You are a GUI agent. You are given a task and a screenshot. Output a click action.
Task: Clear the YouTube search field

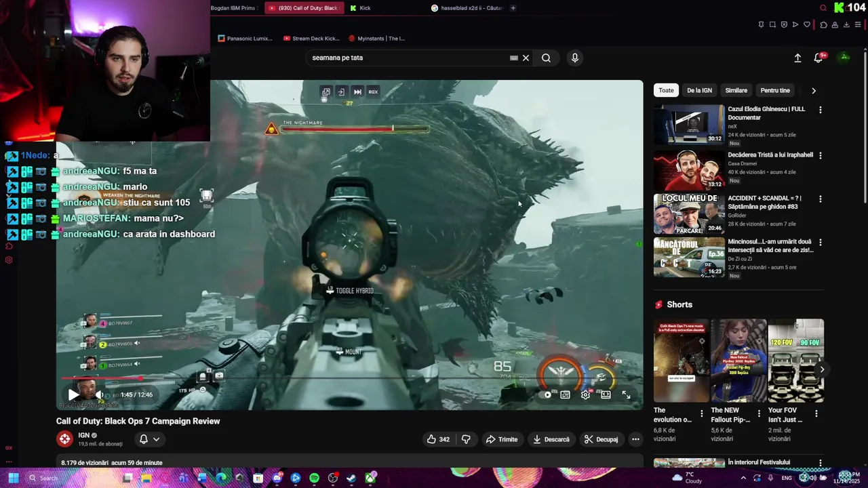click(526, 58)
